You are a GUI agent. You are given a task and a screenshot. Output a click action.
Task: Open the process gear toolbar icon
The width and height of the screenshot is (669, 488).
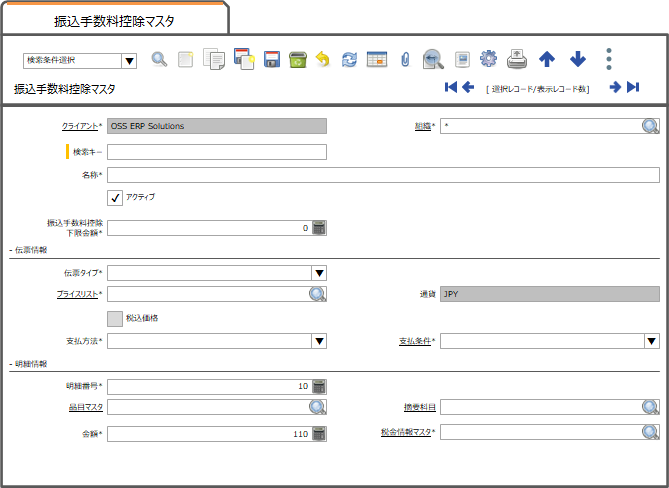489,59
